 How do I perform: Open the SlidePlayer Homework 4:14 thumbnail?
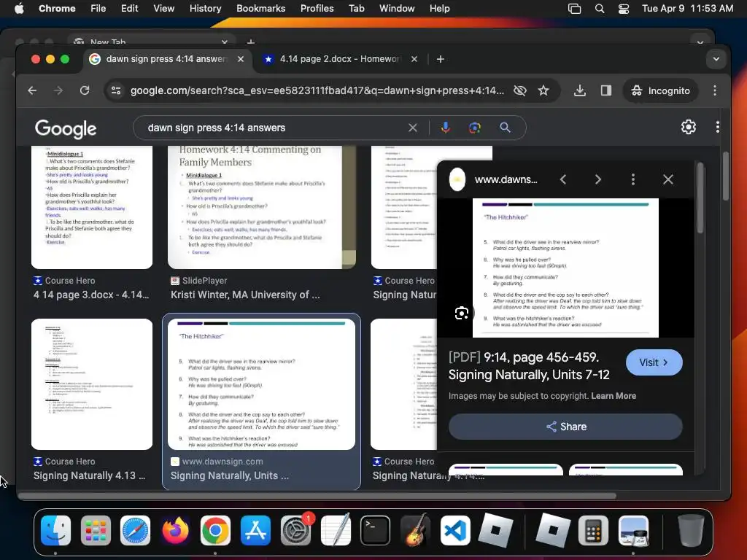pyautogui.click(x=262, y=207)
